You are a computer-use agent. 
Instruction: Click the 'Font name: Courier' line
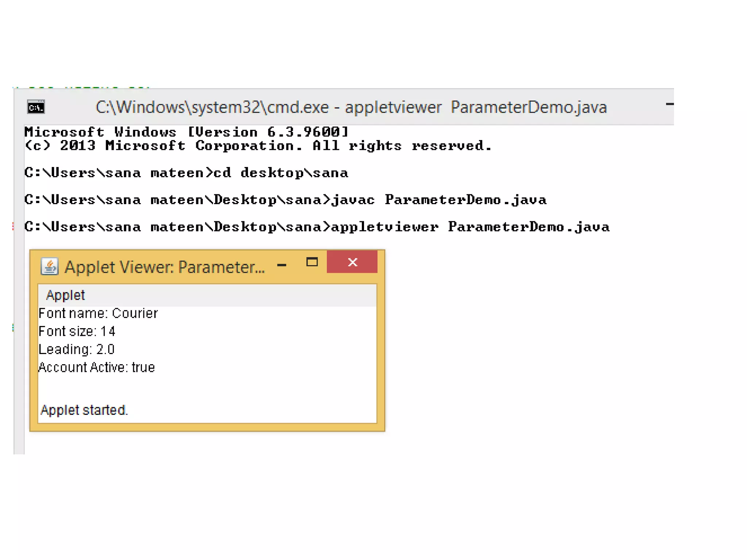(98, 313)
